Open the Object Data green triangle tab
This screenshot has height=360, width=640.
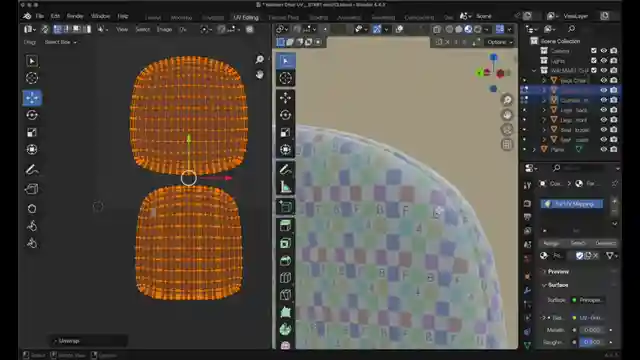point(527,345)
